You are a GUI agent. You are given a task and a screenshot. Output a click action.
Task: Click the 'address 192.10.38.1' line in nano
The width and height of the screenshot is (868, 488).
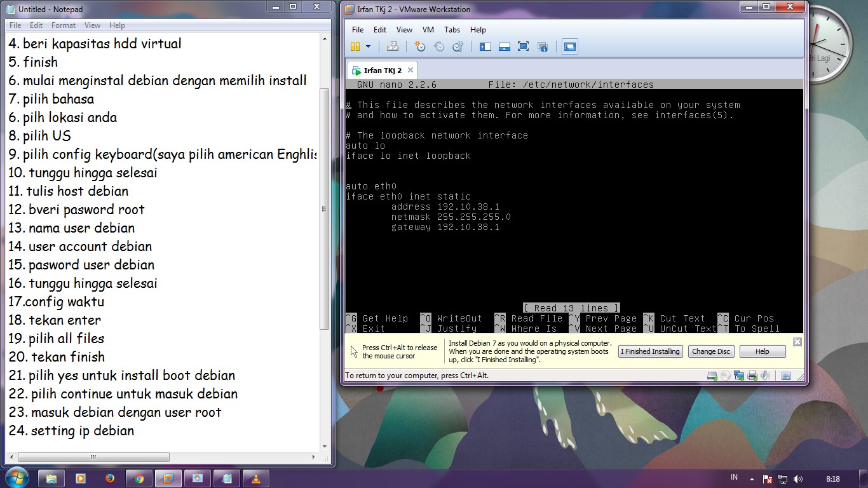point(445,207)
